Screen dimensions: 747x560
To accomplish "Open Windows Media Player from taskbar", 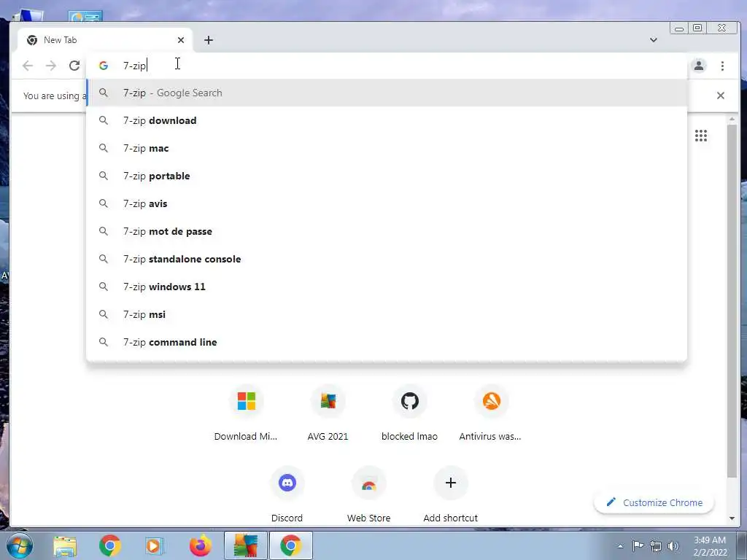I will [154, 545].
